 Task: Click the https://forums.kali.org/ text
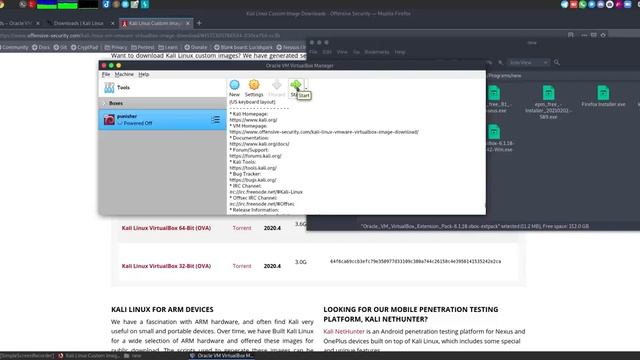pyautogui.click(x=256, y=156)
